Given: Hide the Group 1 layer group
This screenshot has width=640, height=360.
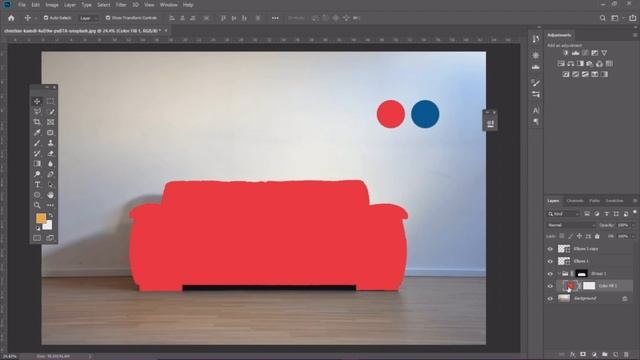Looking at the screenshot, I should 550,273.
